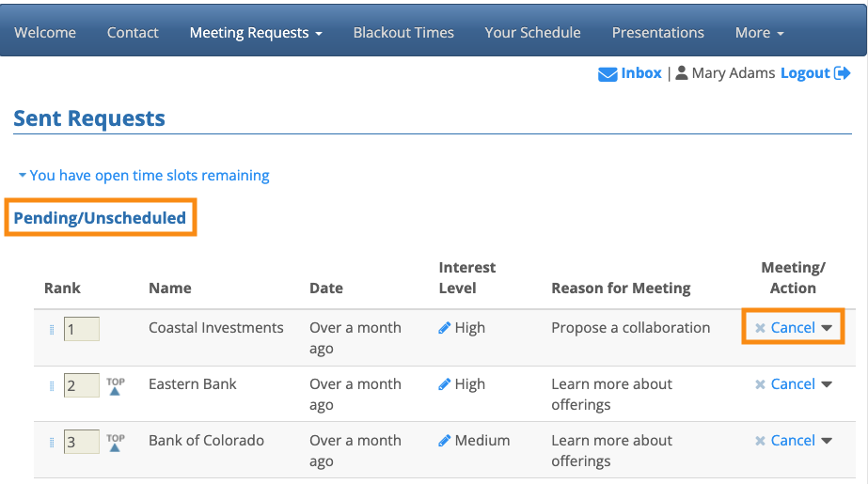Viewport: 868px width, 484px height.
Task: Click the rank field for Eastern Bank
Action: point(81,385)
